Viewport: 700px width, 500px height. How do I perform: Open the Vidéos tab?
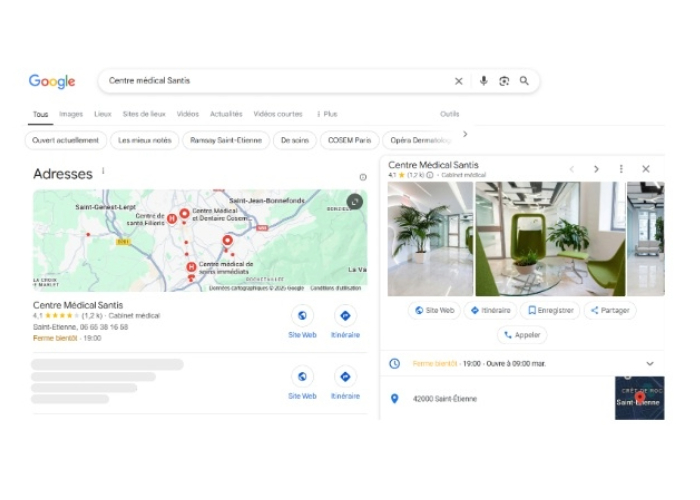[188, 114]
